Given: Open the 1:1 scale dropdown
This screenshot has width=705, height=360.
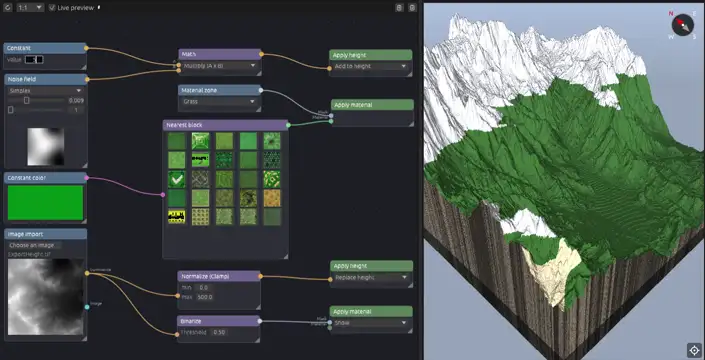Looking at the screenshot, I should 30,8.
